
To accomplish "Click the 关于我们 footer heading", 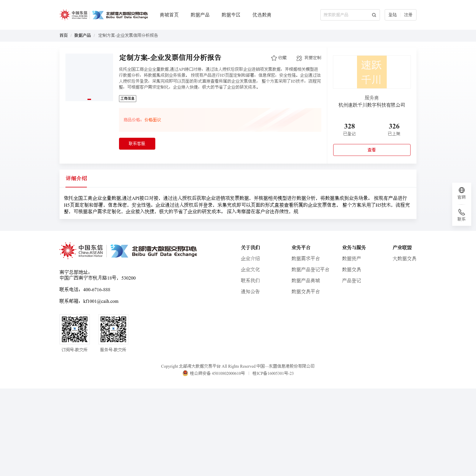I will point(250,248).
